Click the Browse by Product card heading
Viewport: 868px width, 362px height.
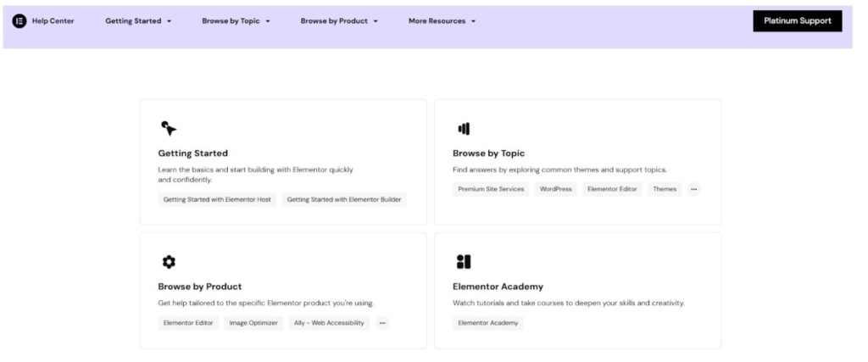click(200, 287)
